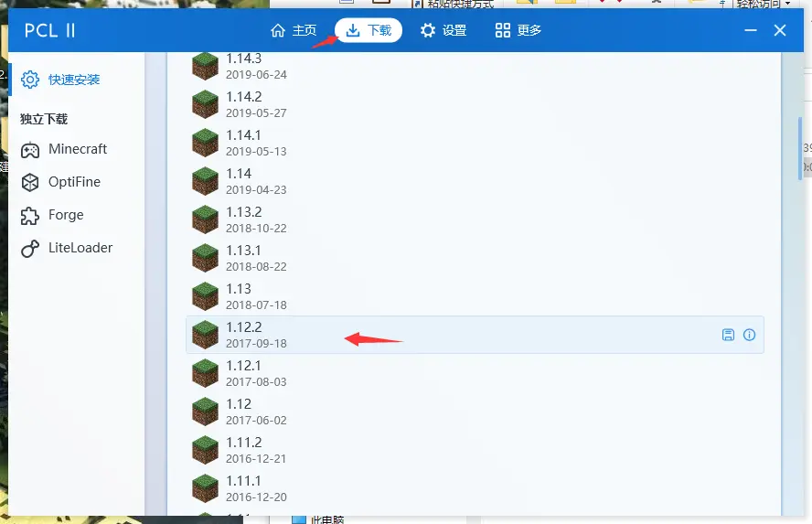Select version 1.14.1 entry
Screen dimensions: 812x524
tap(475, 143)
